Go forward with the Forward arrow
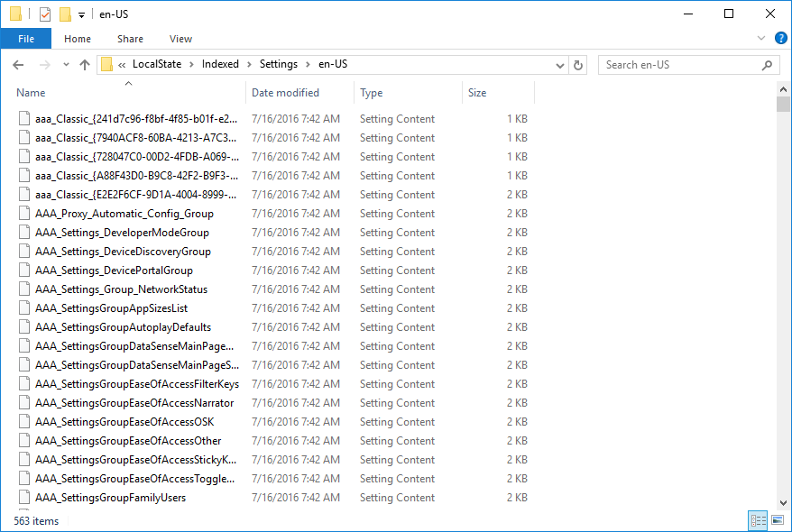Image resolution: width=792 pixels, height=532 pixels. coord(45,65)
